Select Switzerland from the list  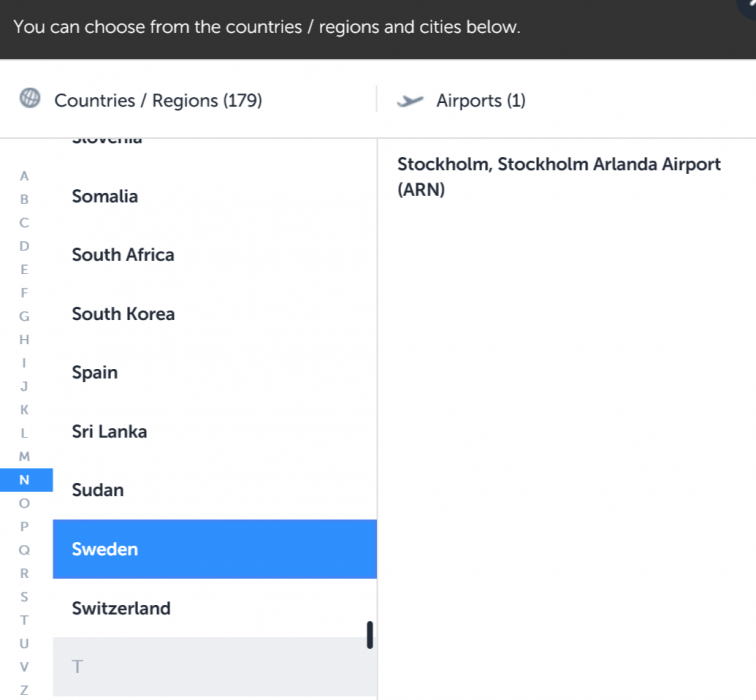121,608
